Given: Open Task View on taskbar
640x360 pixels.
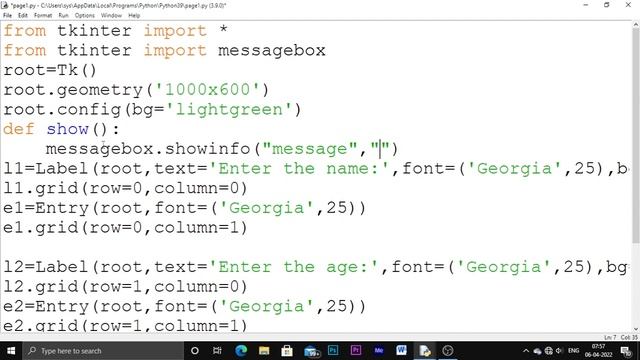Looking at the screenshot, I should point(217,351).
